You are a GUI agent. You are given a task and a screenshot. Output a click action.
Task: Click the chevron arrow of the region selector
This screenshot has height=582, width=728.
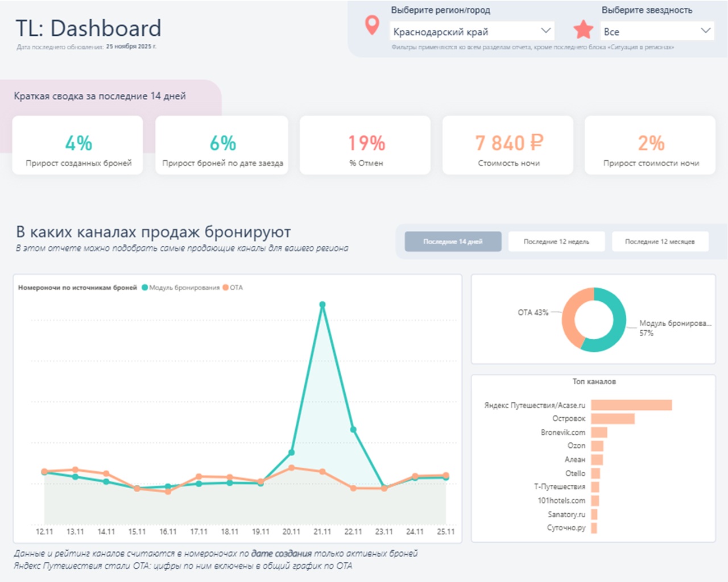tap(545, 31)
